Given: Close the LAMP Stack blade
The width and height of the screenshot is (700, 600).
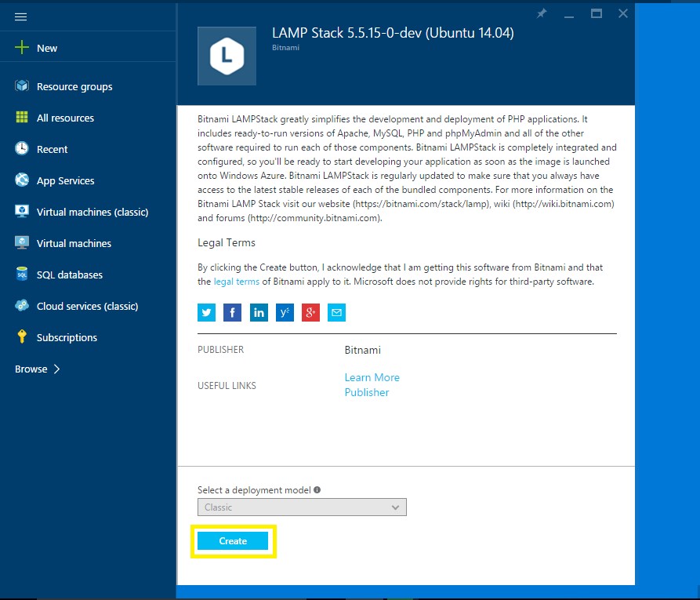Looking at the screenshot, I should point(622,14).
